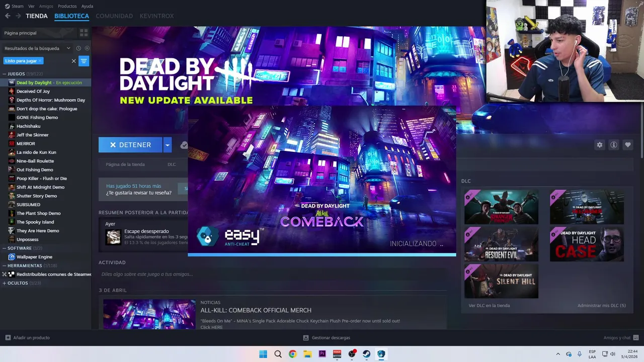This screenshot has height=362, width=644.
Task: Open the dropdown arrow next to DETENER
Action: (x=168, y=145)
